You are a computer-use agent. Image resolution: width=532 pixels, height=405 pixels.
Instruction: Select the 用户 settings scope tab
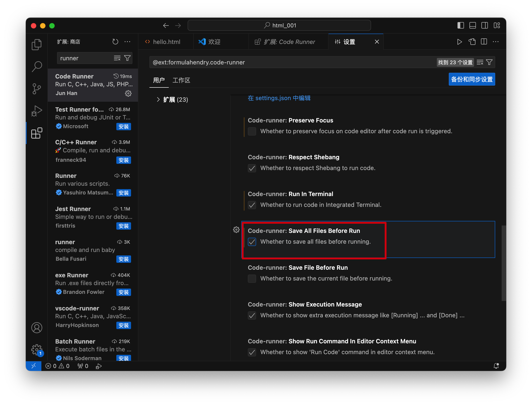click(159, 80)
